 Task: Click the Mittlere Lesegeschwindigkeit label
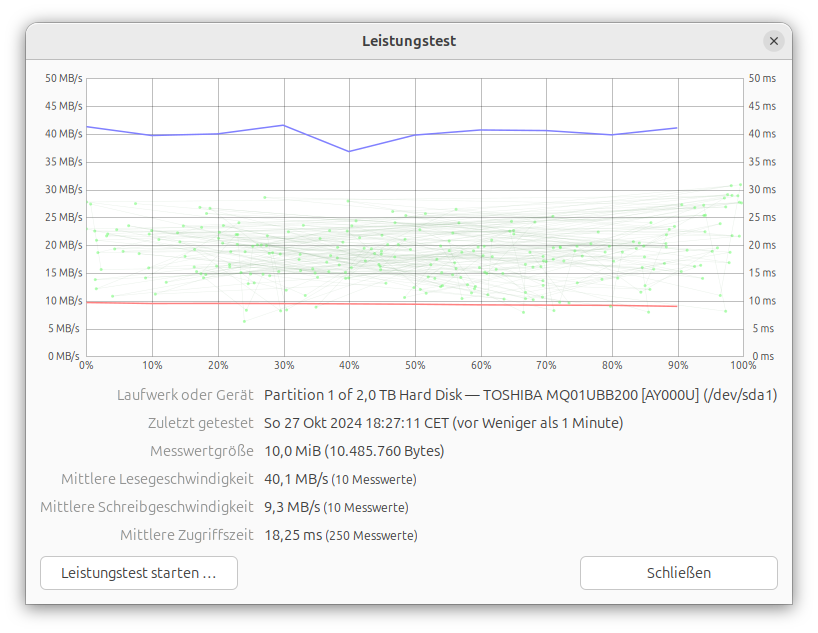(157, 479)
